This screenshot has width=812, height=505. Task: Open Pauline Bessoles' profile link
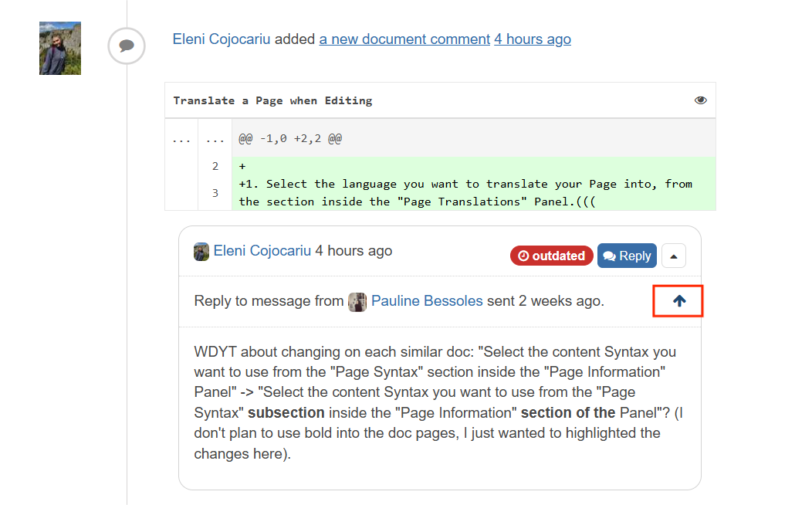[427, 301]
